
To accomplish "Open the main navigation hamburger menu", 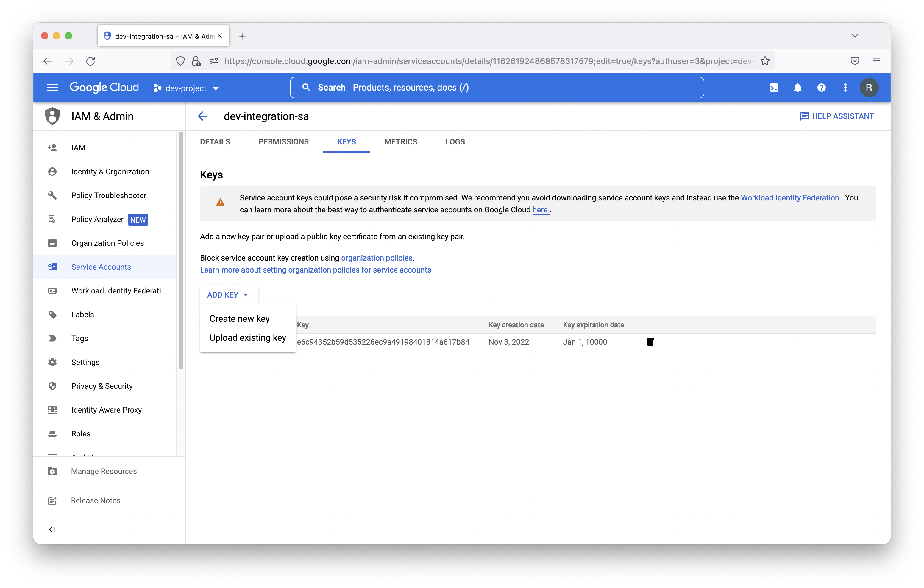I will [x=52, y=88].
